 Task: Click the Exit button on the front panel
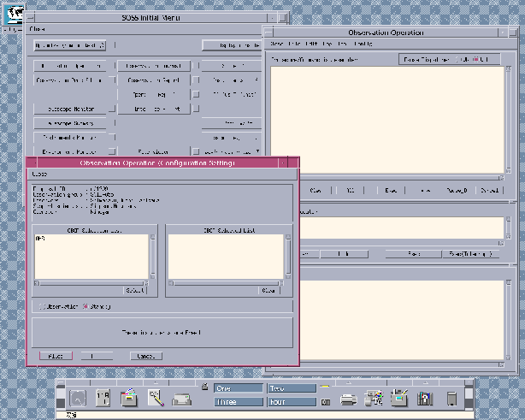click(x=326, y=402)
